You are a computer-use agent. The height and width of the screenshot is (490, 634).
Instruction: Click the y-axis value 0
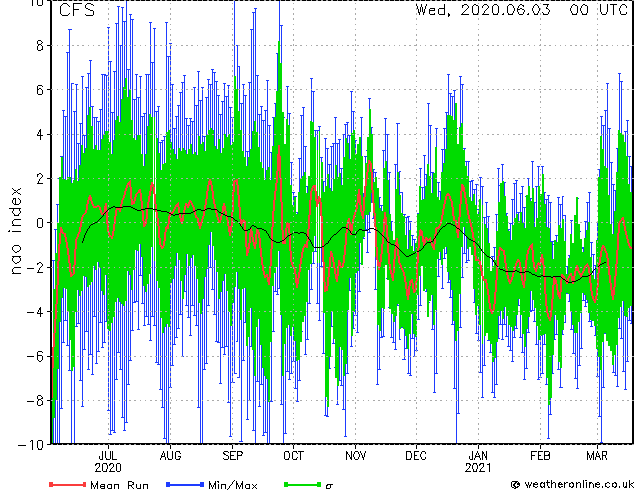(40, 223)
